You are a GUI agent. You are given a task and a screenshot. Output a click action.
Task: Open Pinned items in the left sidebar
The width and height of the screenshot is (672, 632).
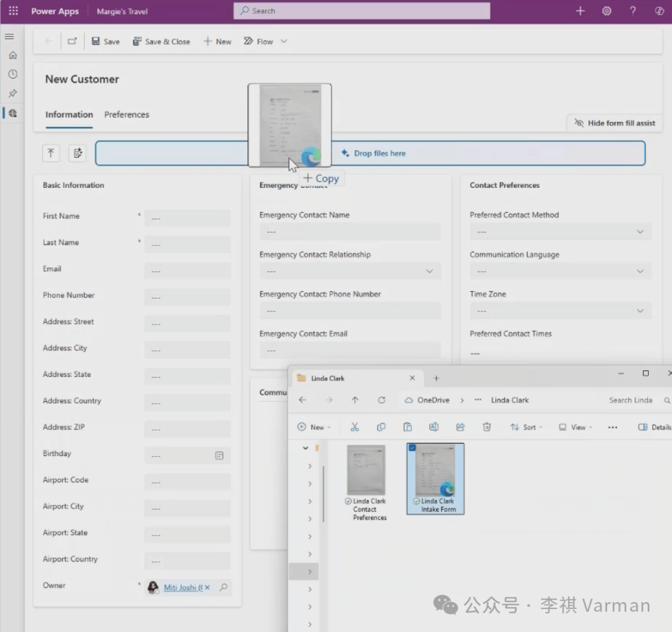(x=13, y=93)
